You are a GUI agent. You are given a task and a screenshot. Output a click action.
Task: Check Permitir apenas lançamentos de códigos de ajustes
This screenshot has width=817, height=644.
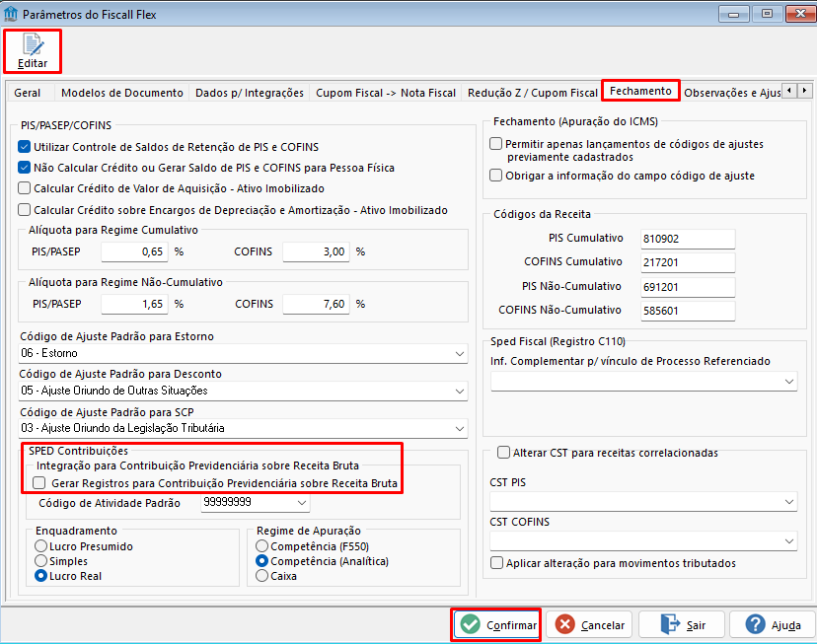click(x=496, y=144)
